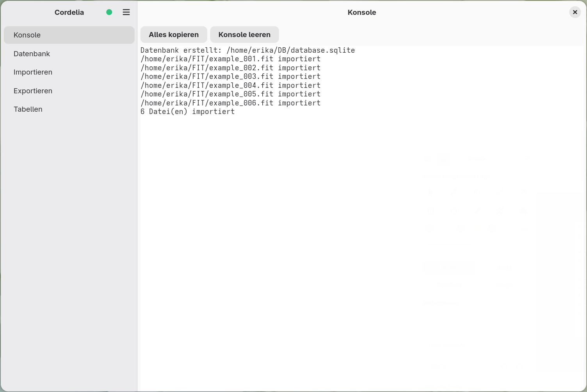Open the hamburger main menu

click(126, 12)
